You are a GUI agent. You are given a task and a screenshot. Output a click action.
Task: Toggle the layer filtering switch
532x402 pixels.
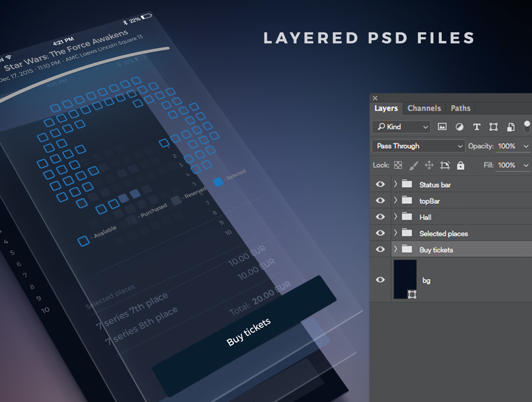(527, 127)
